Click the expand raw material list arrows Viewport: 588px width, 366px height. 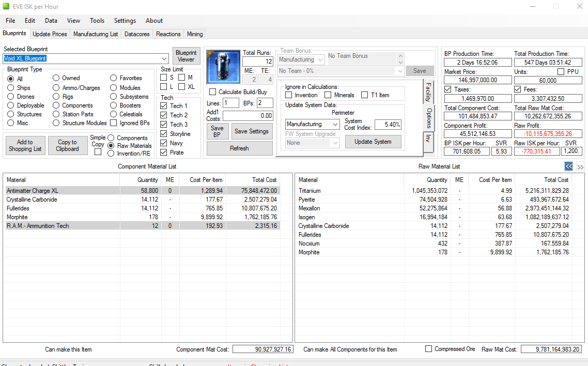pos(580,166)
